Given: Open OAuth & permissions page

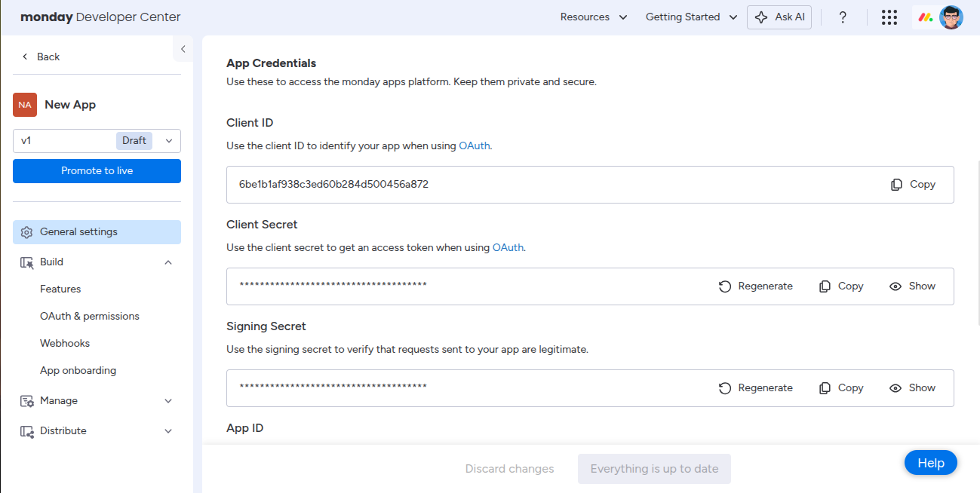Looking at the screenshot, I should point(90,317).
